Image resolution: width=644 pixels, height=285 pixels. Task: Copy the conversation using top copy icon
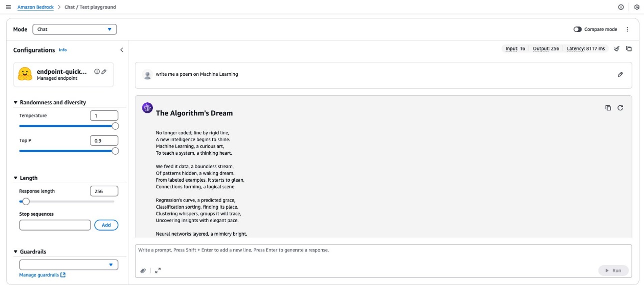629,49
